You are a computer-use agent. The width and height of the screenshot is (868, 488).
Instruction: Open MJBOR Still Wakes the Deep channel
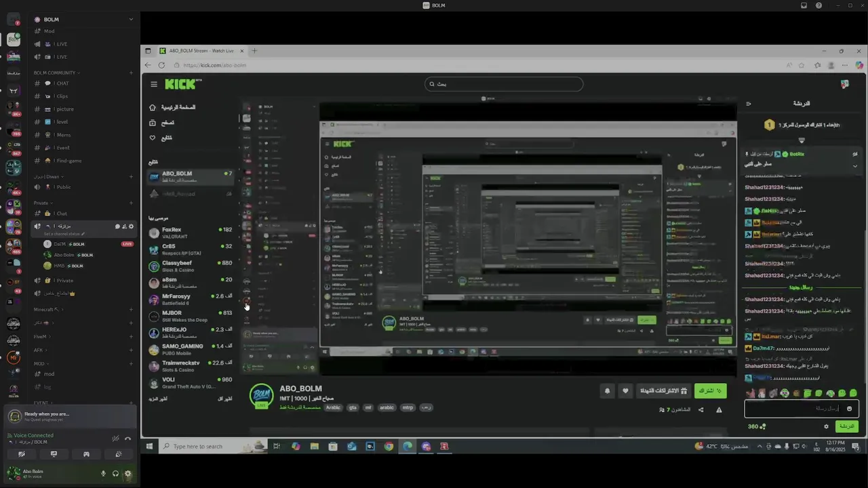191,316
